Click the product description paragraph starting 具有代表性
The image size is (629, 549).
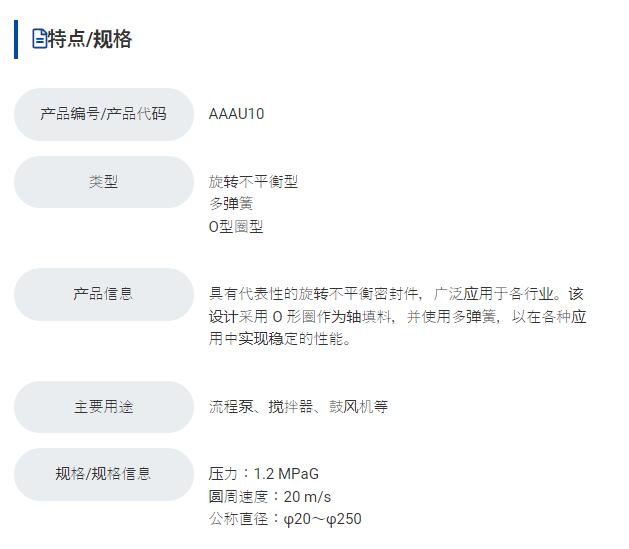[397, 316]
